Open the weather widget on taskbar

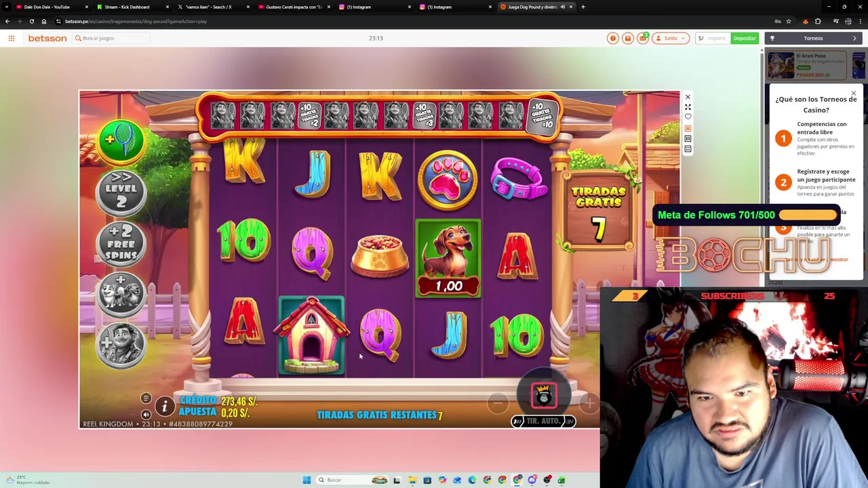[28, 480]
